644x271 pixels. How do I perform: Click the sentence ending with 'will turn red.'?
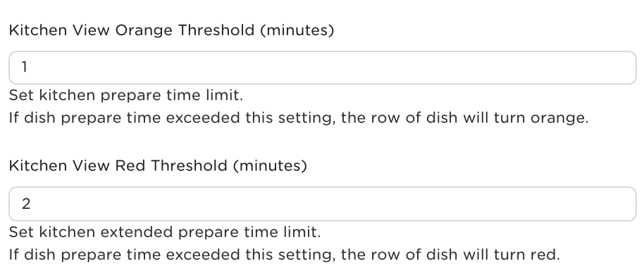[284, 255]
